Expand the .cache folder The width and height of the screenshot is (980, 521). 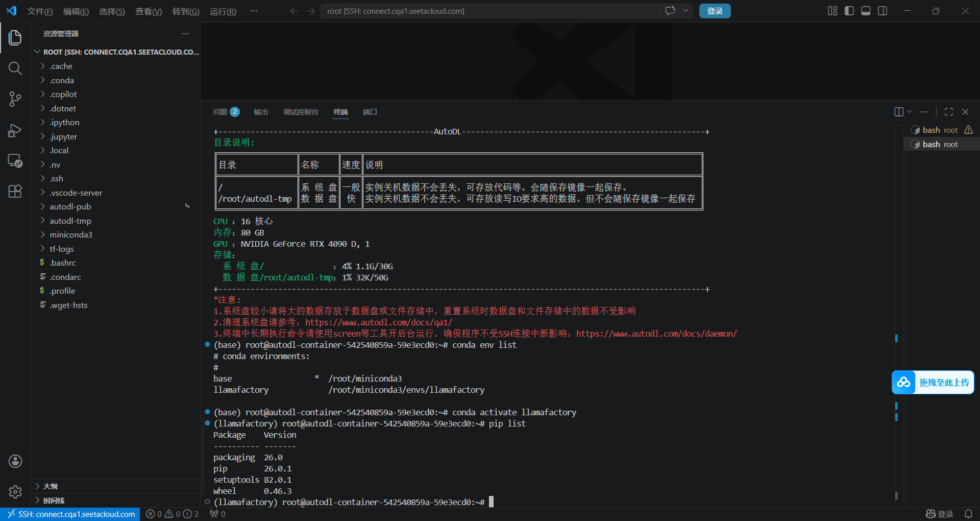point(115,66)
